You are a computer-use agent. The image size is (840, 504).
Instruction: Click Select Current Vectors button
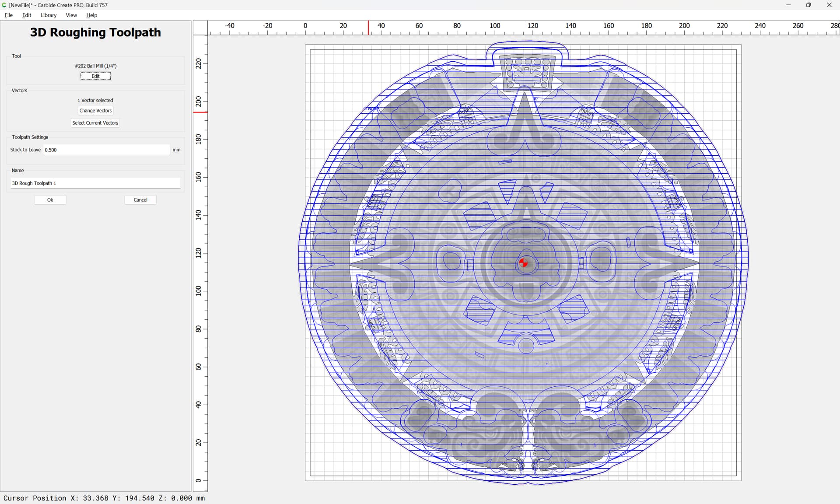pyautogui.click(x=95, y=123)
